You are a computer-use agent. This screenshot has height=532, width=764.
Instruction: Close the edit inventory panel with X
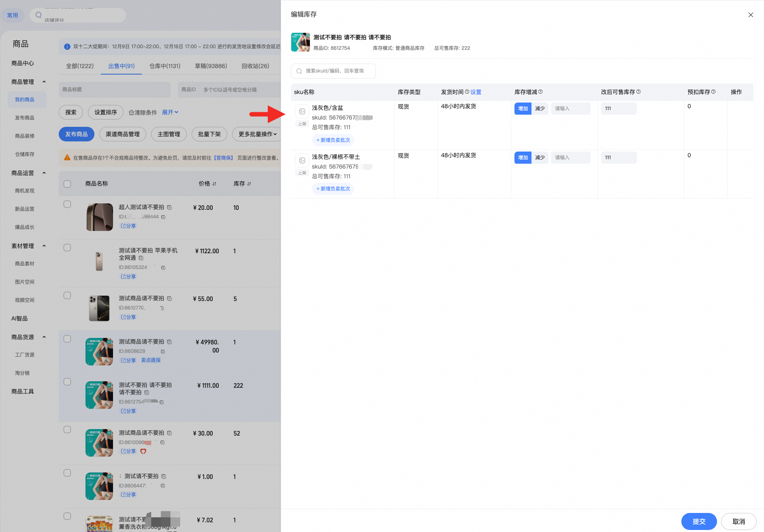pyautogui.click(x=751, y=15)
